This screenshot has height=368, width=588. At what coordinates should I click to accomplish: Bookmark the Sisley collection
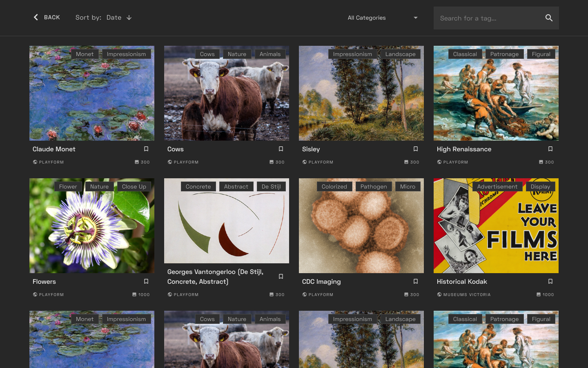pos(416,149)
